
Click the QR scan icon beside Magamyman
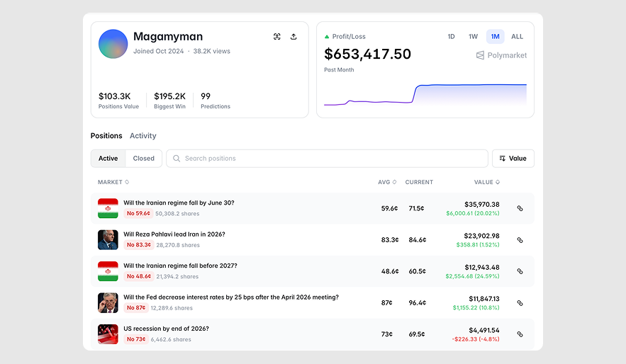point(277,37)
